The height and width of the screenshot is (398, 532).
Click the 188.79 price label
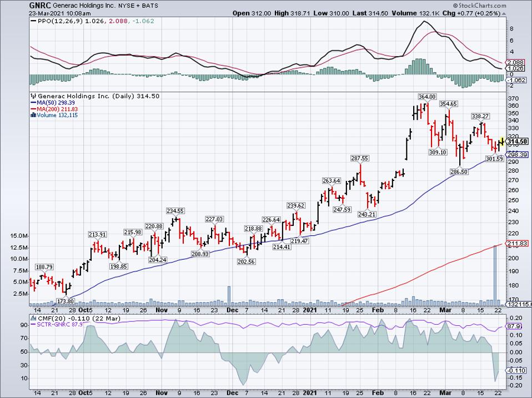pos(44,267)
